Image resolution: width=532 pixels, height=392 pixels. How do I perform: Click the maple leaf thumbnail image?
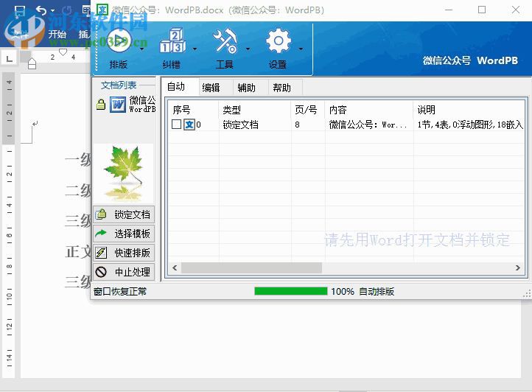click(124, 173)
